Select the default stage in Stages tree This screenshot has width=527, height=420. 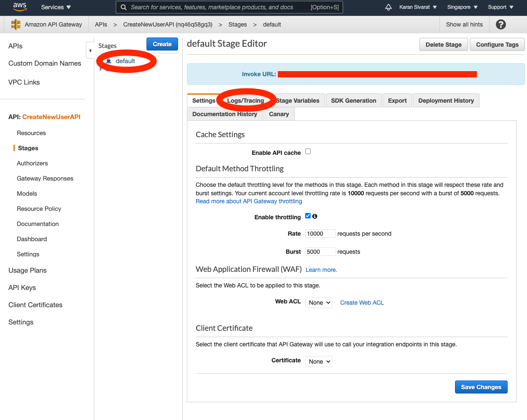tap(125, 61)
